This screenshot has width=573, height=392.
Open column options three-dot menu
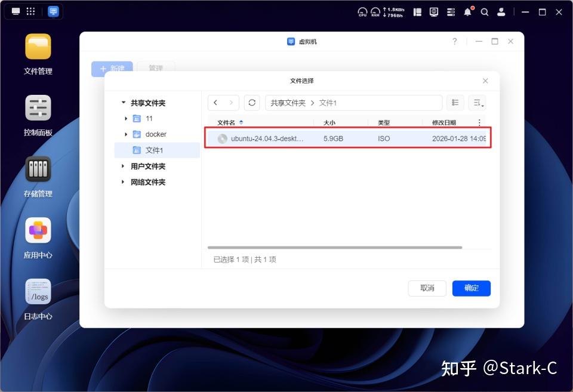(479, 122)
